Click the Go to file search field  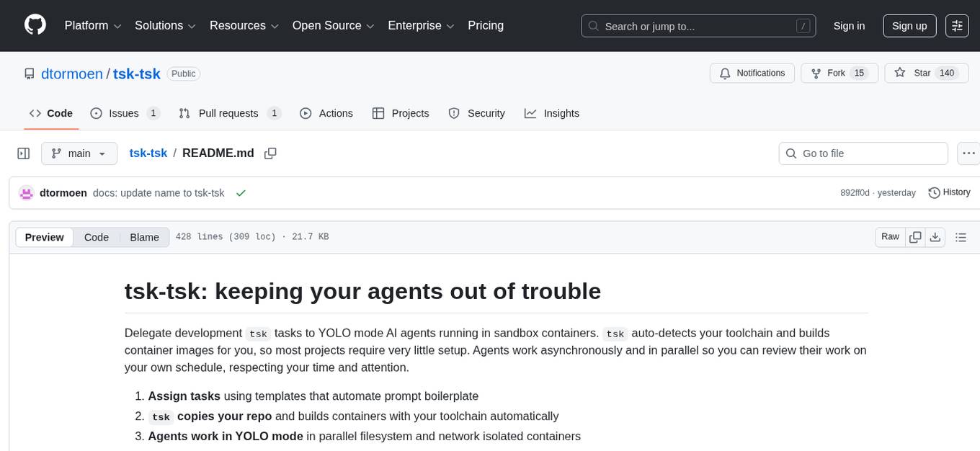863,153
